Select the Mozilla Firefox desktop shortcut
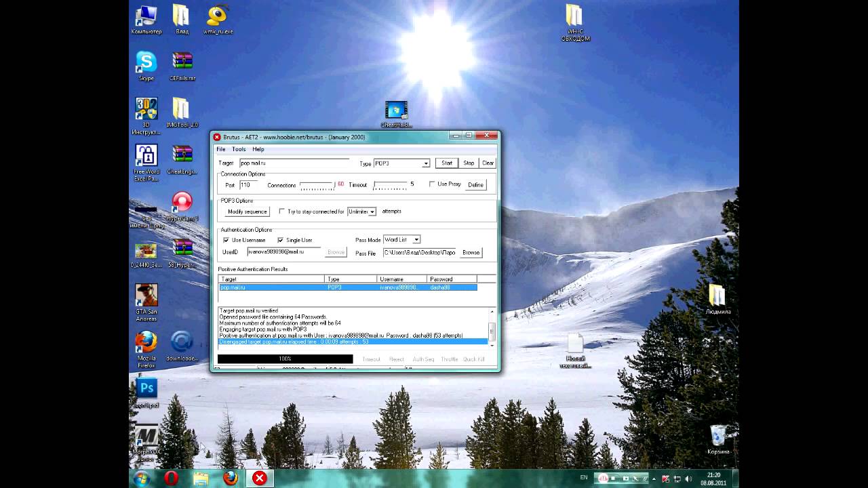The image size is (868, 488). [x=146, y=349]
